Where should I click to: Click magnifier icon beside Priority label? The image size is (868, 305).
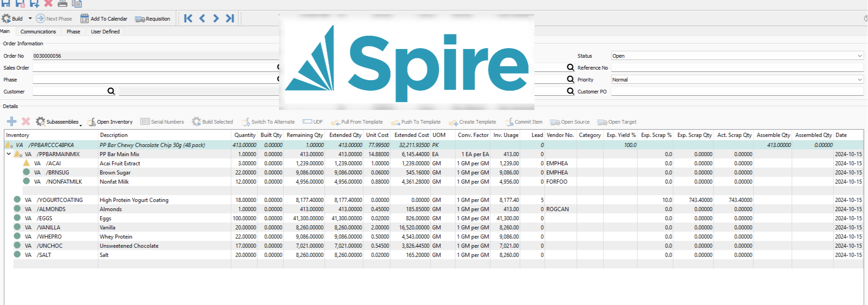point(570,79)
